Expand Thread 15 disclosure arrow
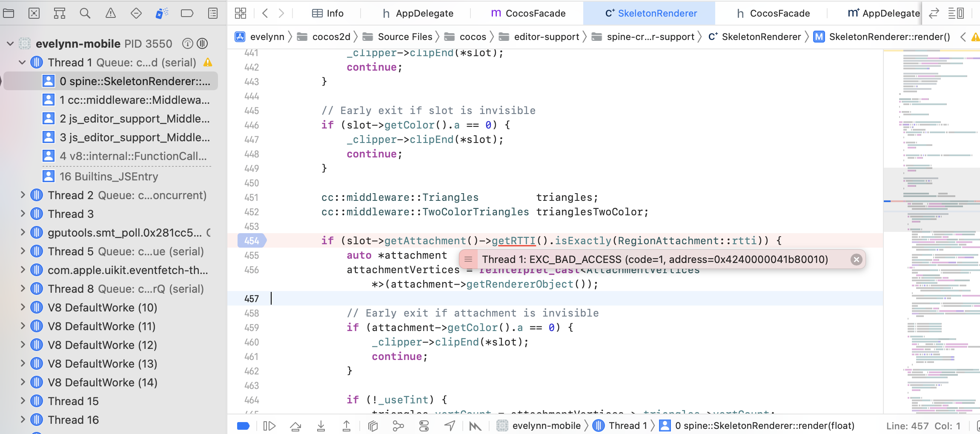The height and width of the screenshot is (434, 980). coord(23,401)
